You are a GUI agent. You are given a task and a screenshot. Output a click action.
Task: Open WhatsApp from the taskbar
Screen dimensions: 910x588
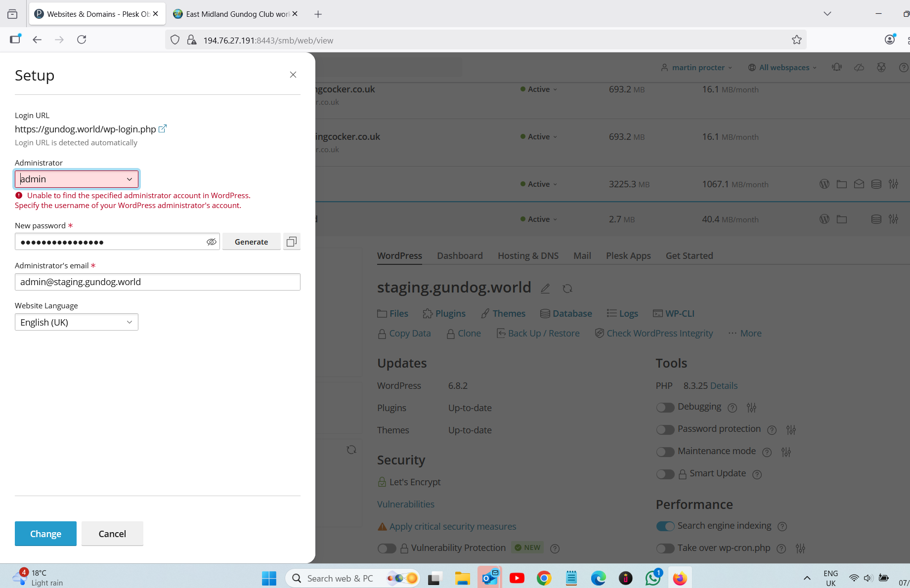click(x=652, y=578)
